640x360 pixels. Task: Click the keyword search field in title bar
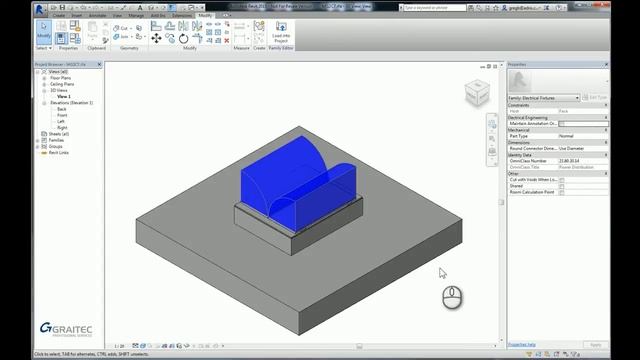click(x=435, y=8)
